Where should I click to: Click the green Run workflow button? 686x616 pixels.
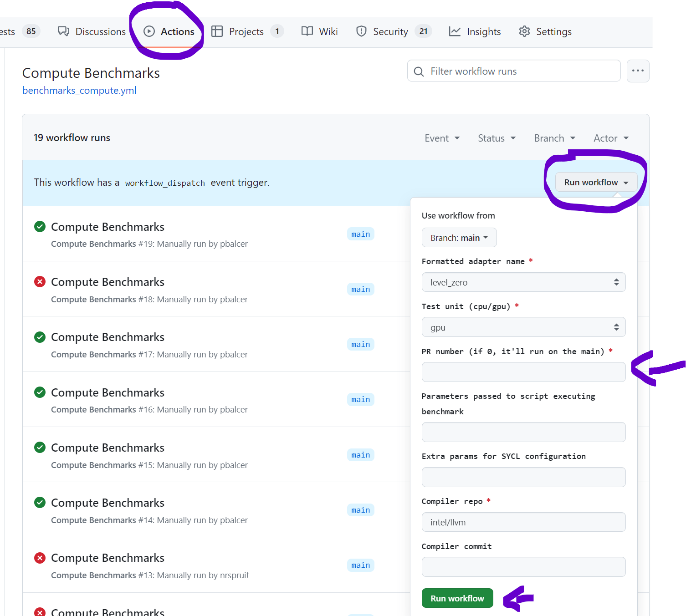[x=457, y=598]
